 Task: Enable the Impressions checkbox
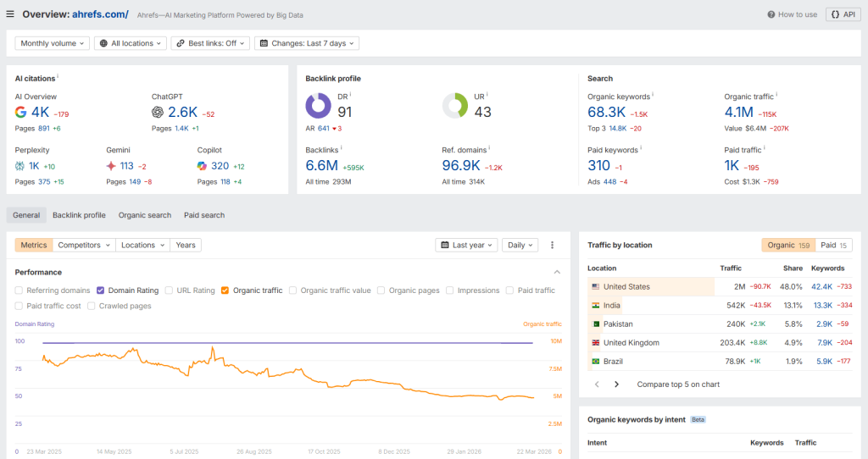point(449,290)
